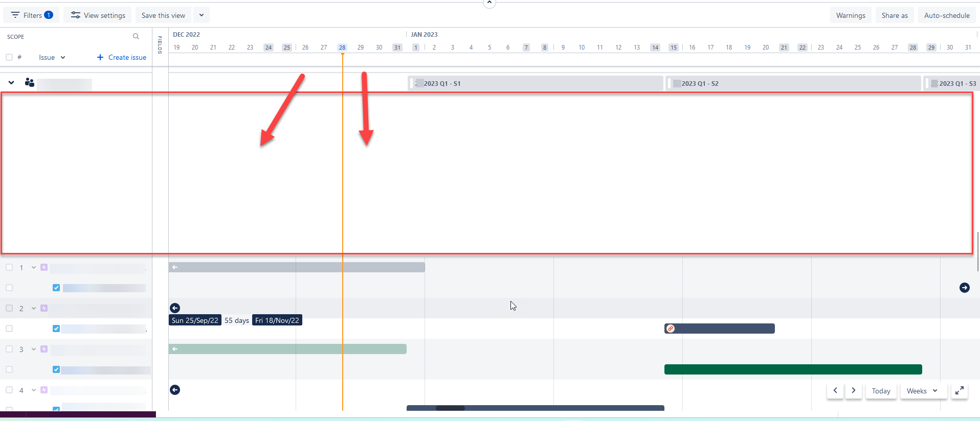Run Auto-schedule

pos(947,15)
